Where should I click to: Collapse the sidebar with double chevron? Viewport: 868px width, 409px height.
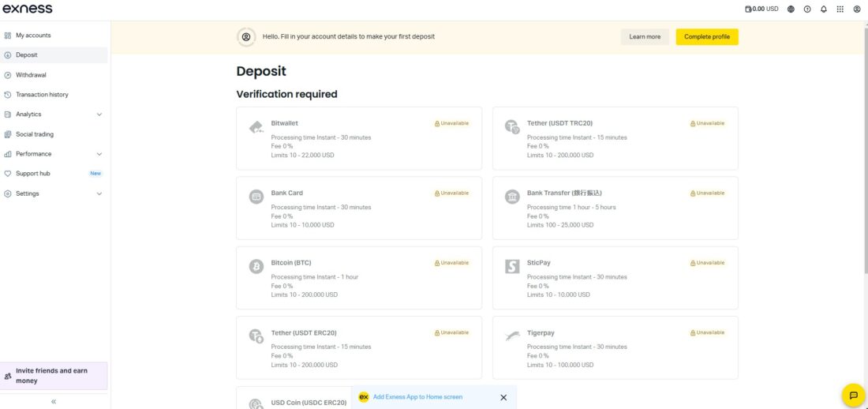[x=54, y=402]
